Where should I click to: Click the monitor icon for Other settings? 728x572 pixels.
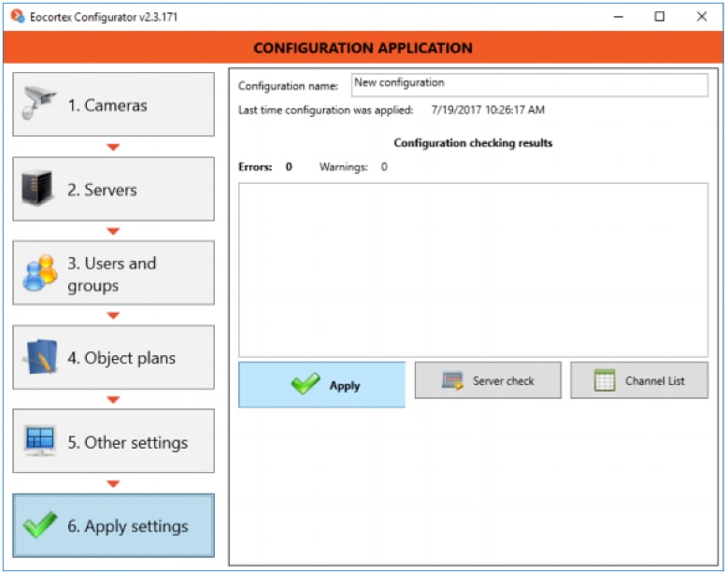click(x=39, y=441)
